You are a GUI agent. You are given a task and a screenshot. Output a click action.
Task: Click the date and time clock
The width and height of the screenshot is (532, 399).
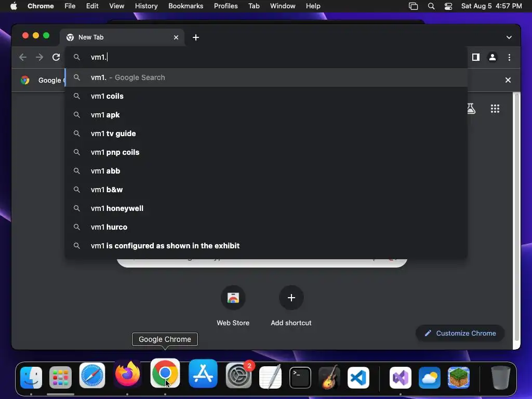491,6
